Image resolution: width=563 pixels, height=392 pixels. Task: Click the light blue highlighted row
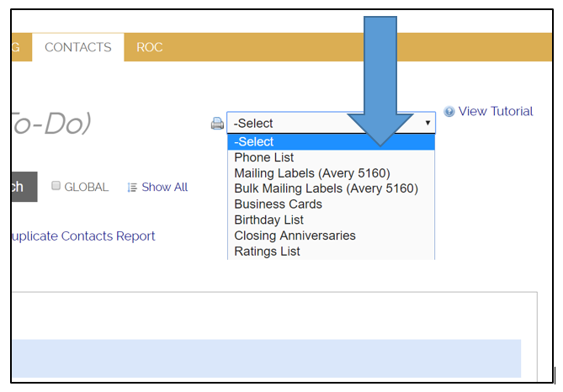(266, 358)
